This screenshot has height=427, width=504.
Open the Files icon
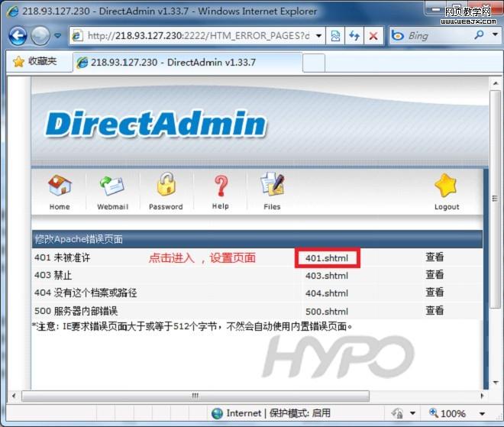click(x=272, y=186)
